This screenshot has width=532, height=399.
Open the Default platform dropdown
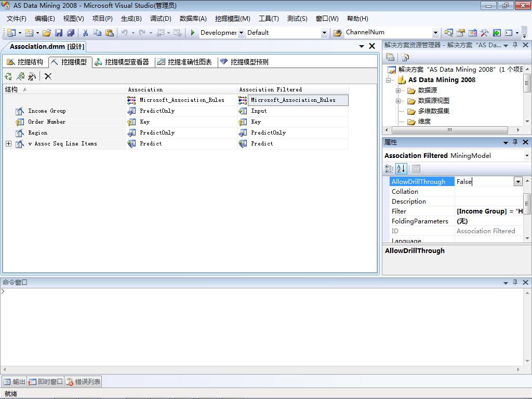point(324,33)
